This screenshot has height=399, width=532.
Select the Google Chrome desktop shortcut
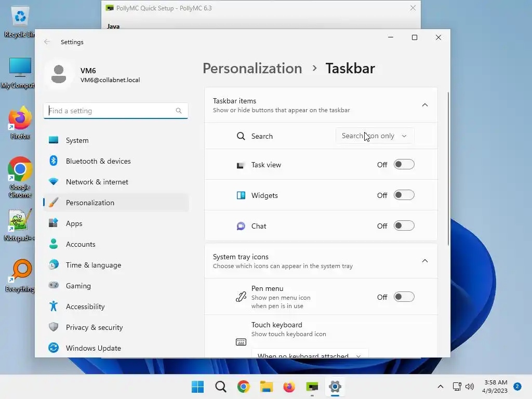click(20, 177)
